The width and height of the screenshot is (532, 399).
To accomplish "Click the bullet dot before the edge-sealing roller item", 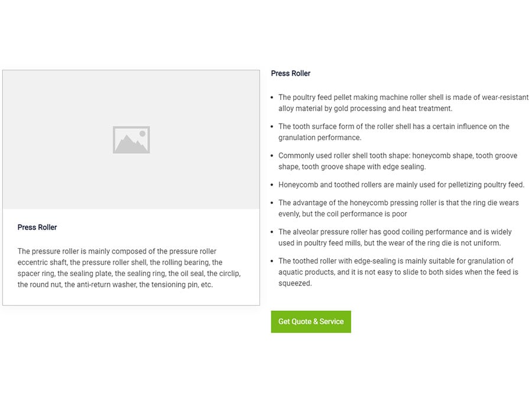I will click(272, 261).
